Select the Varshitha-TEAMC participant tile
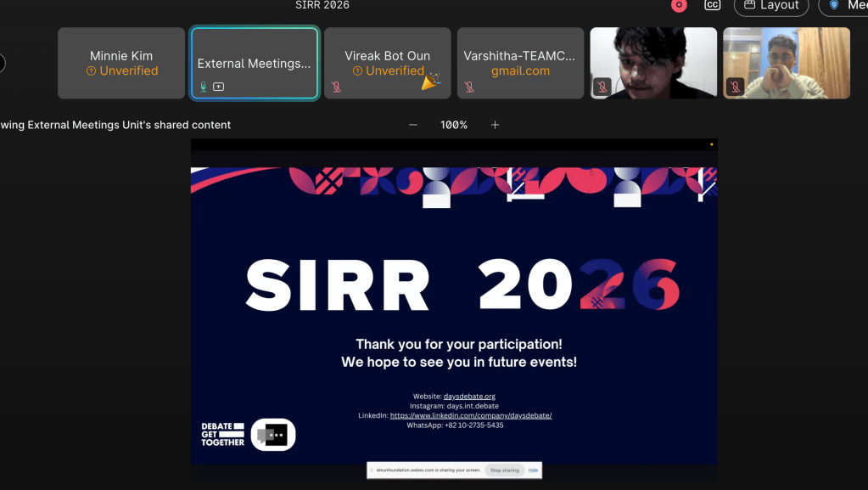The image size is (868, 490). tap(520, 63)
